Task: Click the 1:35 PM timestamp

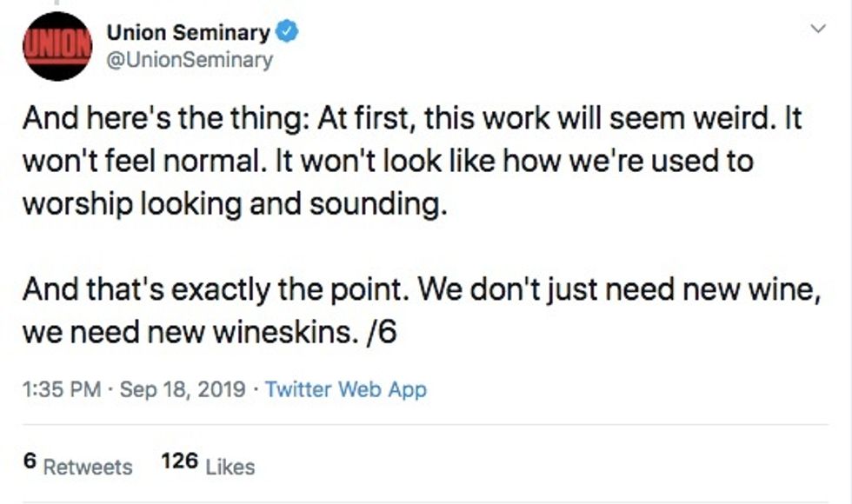Action: click(62, 389)
